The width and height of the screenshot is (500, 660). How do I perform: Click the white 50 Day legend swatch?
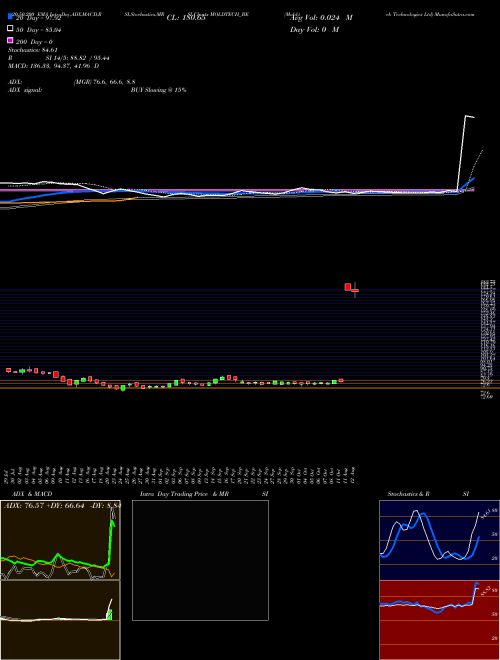point(10,29)
